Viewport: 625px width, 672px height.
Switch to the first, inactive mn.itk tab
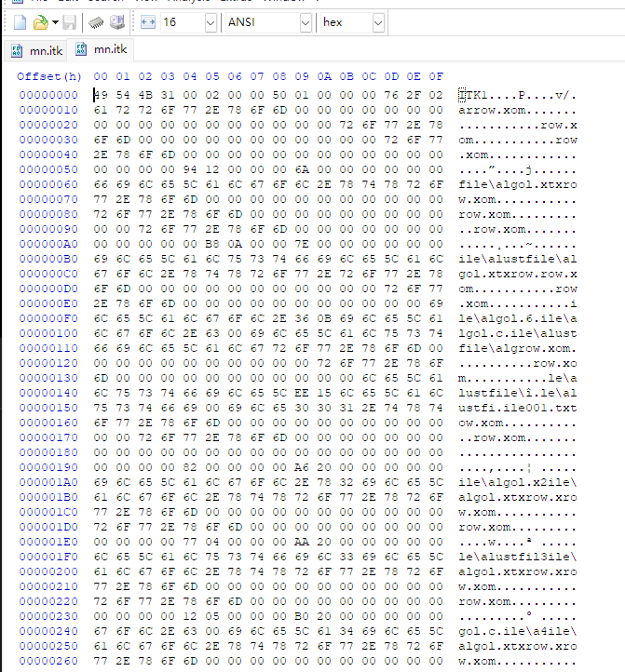(x=38, y=51)
